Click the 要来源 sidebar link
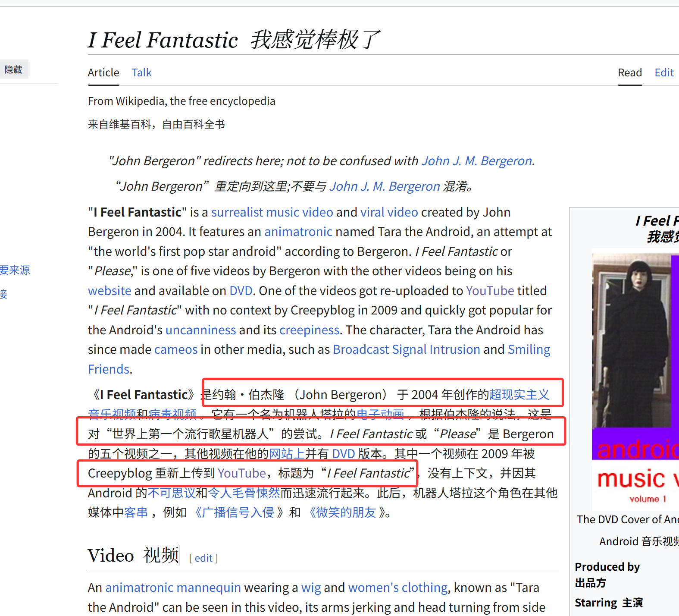679x616 pixels. coord(15,270)
